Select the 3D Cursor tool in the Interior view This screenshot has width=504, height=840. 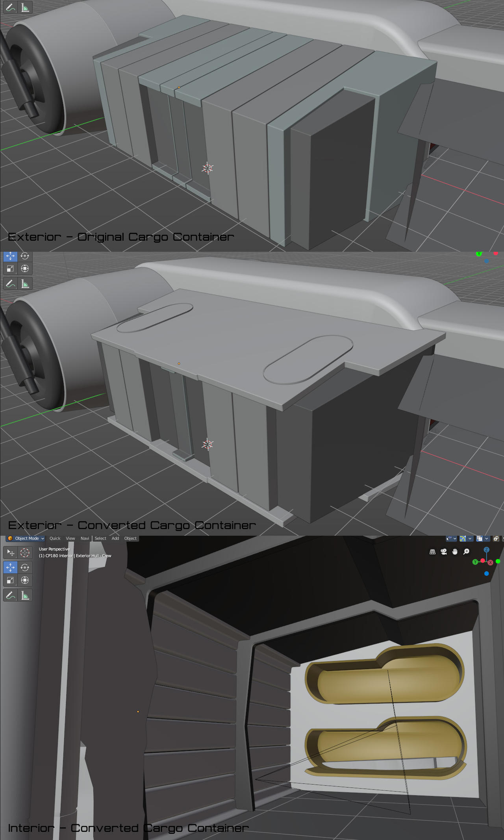[x=25, y=553]
